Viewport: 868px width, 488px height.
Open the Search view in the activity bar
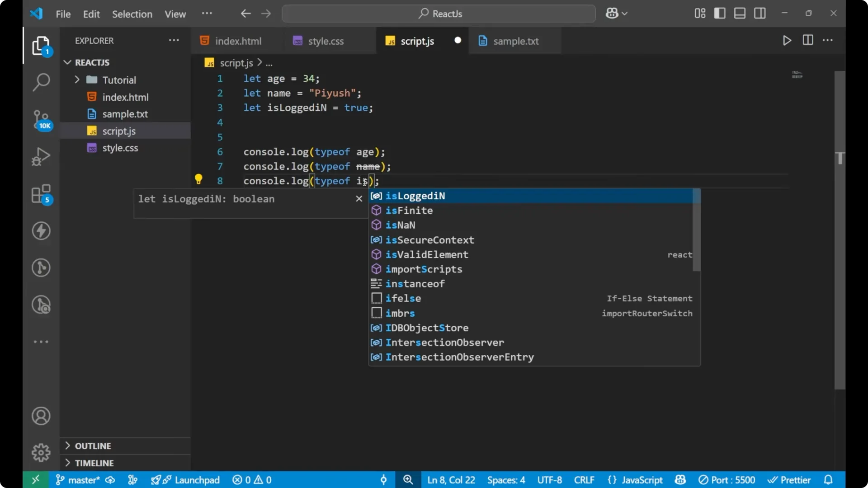(41, 82)
